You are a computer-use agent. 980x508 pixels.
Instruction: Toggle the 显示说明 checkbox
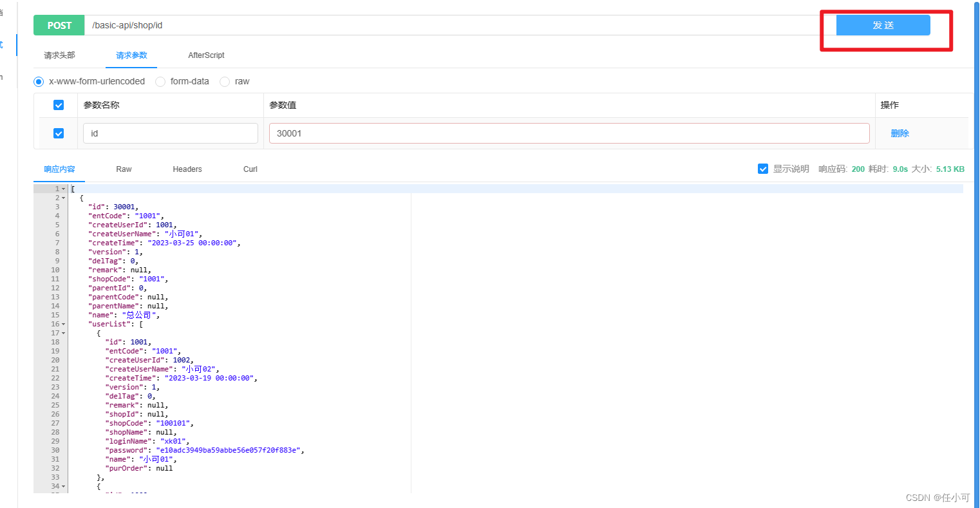pyautogui.click(x=763, y=169)
